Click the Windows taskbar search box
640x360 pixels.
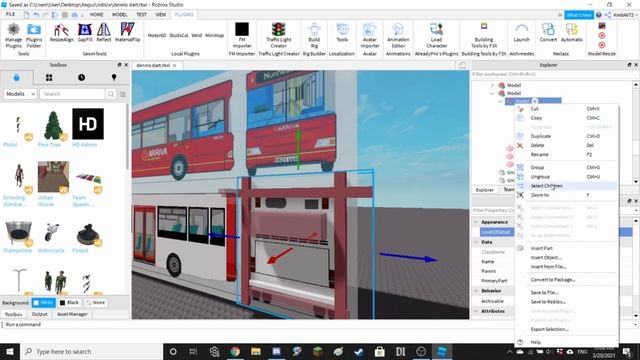[92, 351]
